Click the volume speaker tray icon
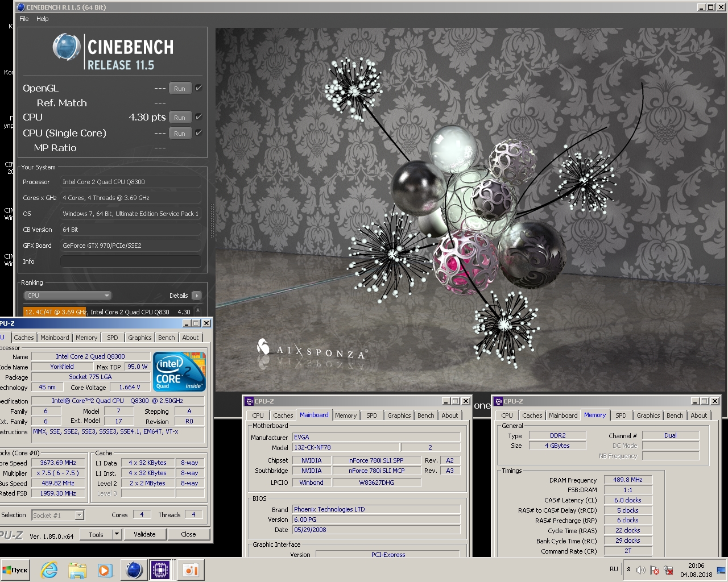 pyautogui.click(x=641, y=570)
